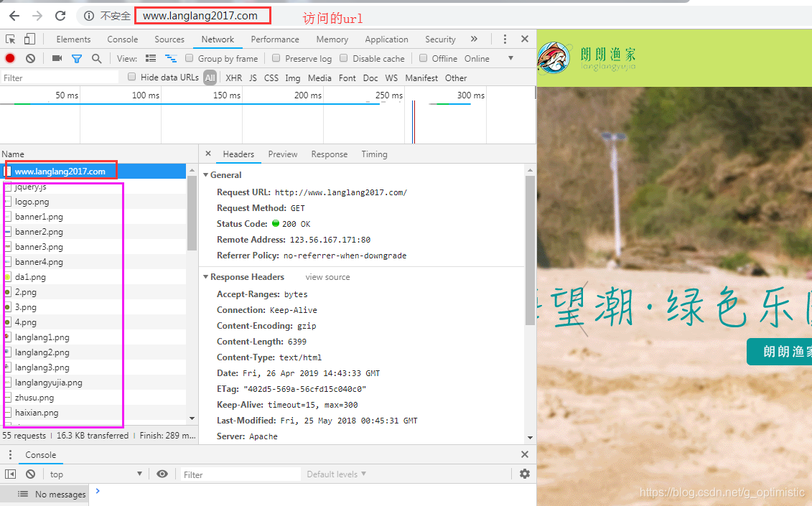Collapse the Response Headers section
This screenshot has width=812, height=506.
point(205,277)
